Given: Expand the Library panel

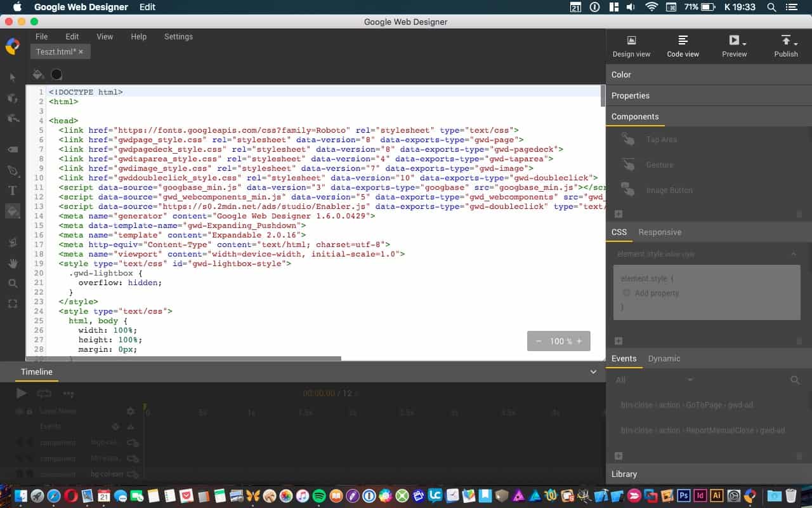Looking at the screenshot, I should [x=709, y=474].
